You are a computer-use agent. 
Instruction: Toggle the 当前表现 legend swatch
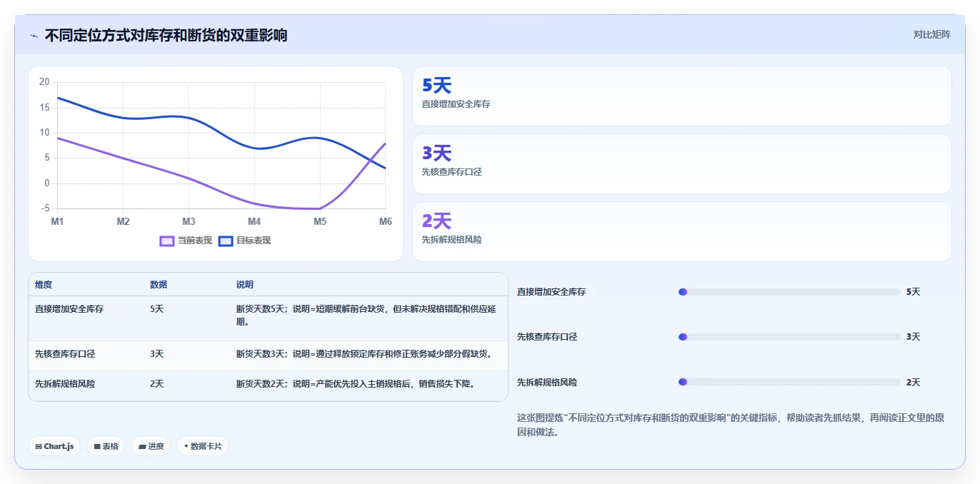167,241
